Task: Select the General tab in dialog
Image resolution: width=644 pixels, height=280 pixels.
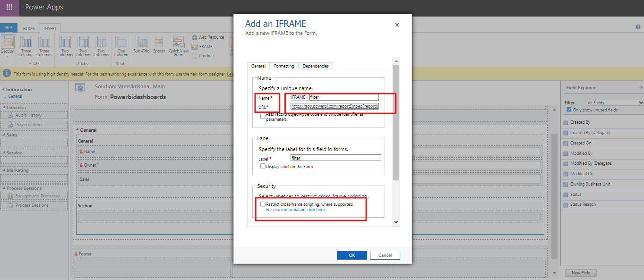Action: [x=258, y=66]
